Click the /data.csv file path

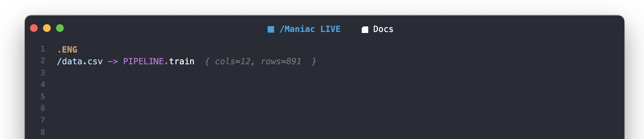[x=80, y=61]
